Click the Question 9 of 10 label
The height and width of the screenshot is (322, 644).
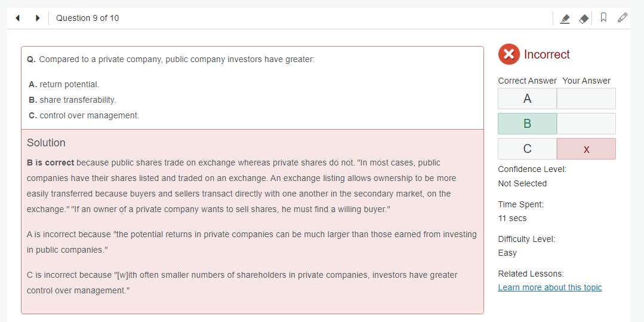coord(88,18)
